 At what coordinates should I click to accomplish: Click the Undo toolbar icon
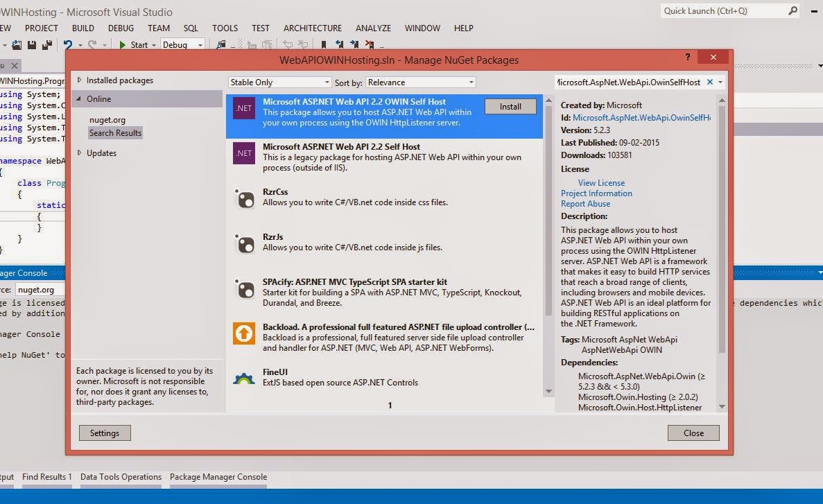pyautogui.click(x=68, y=45)
